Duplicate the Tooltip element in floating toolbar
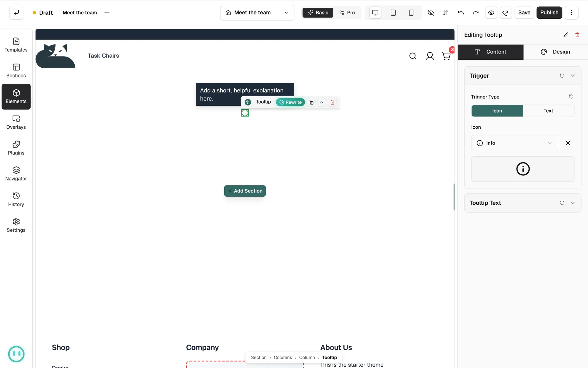 coord(311,102)
